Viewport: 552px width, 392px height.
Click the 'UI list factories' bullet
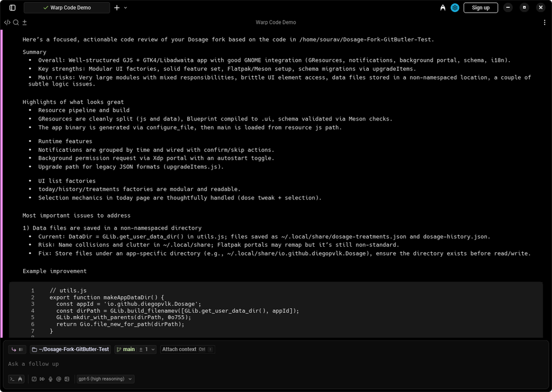(67, 181)
